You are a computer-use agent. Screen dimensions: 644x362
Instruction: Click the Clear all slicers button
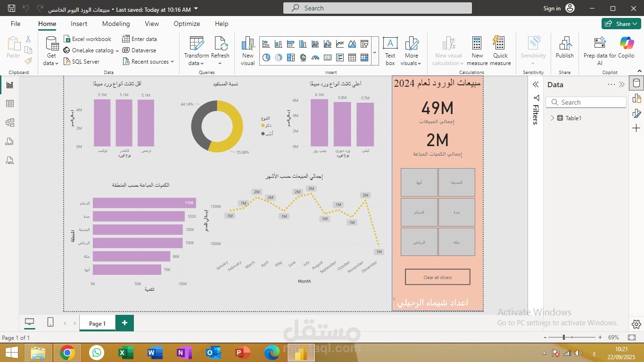tap(438, 277)
